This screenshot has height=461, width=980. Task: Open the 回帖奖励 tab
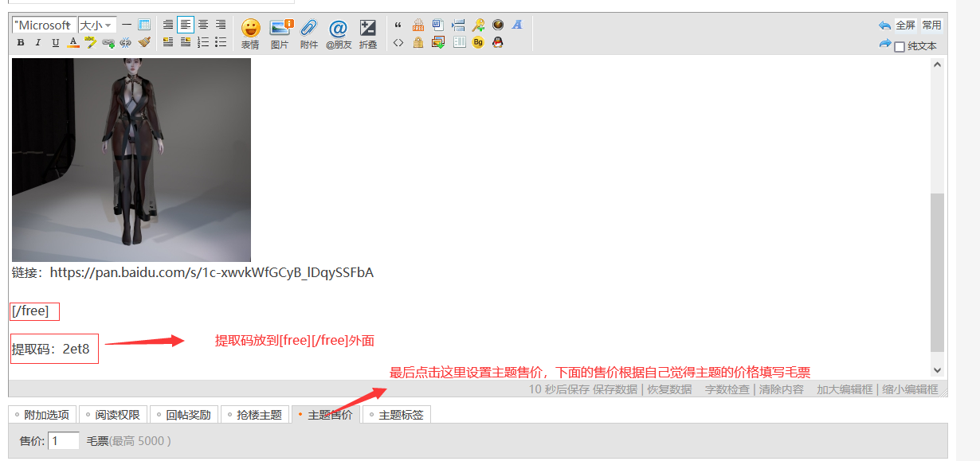[183, 415]
